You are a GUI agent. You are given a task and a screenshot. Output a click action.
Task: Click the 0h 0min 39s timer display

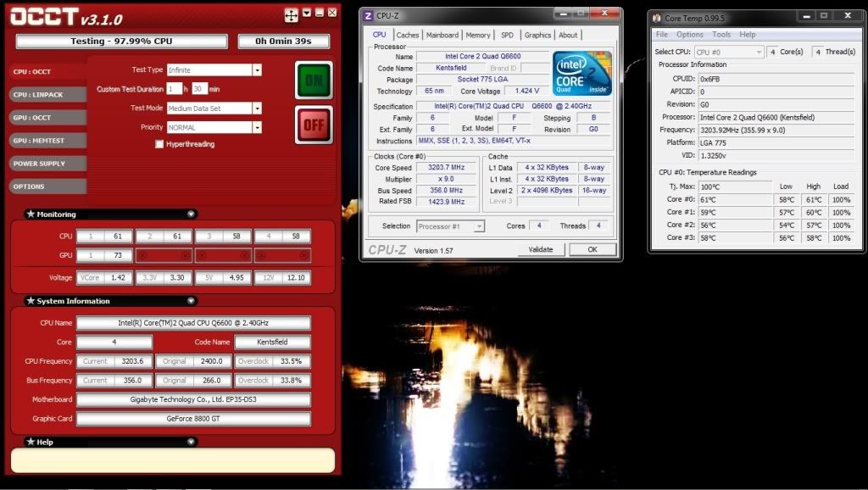[283, 41]
